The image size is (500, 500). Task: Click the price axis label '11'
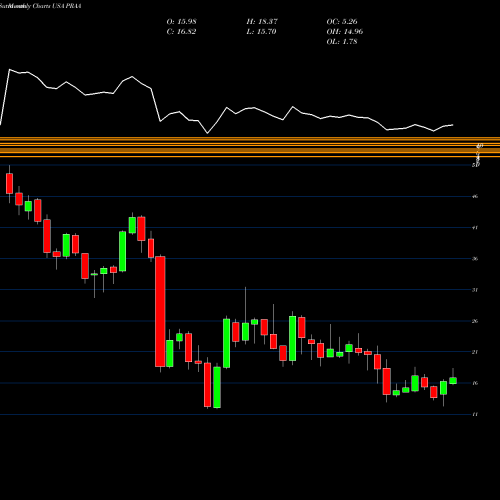coord(475,414)
